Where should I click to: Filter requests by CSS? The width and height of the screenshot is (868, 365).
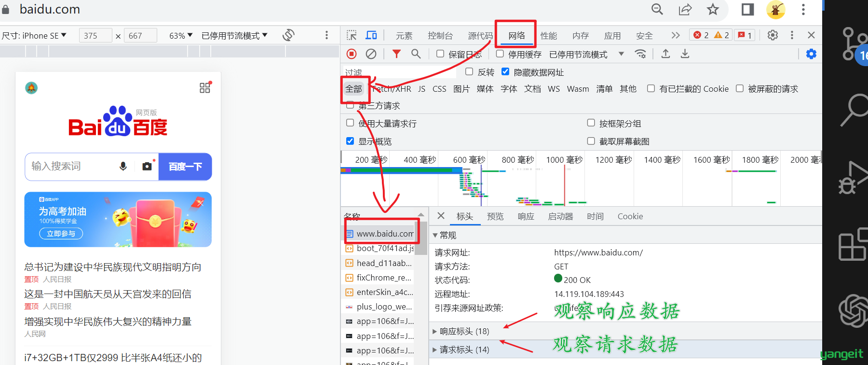point(439,89)
